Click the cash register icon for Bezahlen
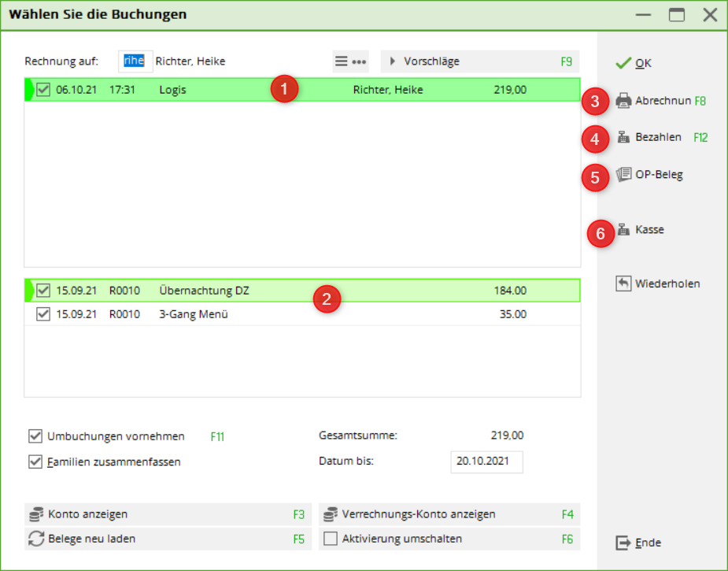The image size is (728, 571). 623,137
